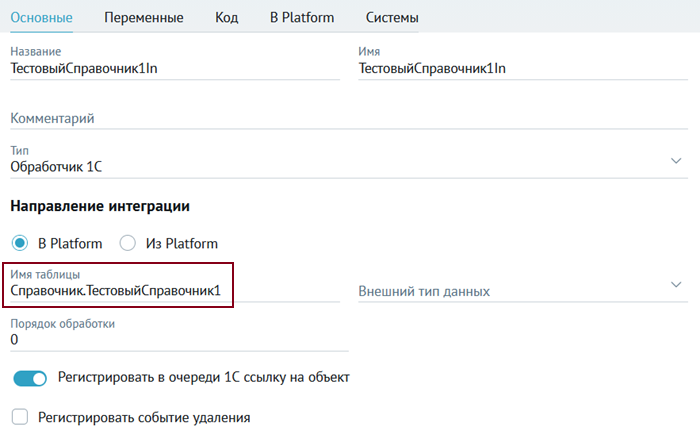The image size is (700, 442).
Task: Choose the Из Platform radio option
Action: point(128,243)
